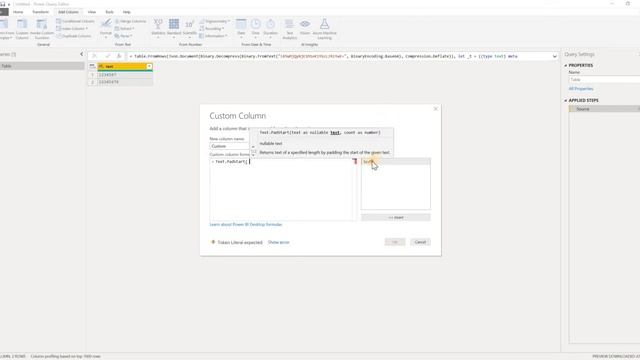Screen dimensions: 640x360
Task: Open the Extract dropdown
Action: 124,29
